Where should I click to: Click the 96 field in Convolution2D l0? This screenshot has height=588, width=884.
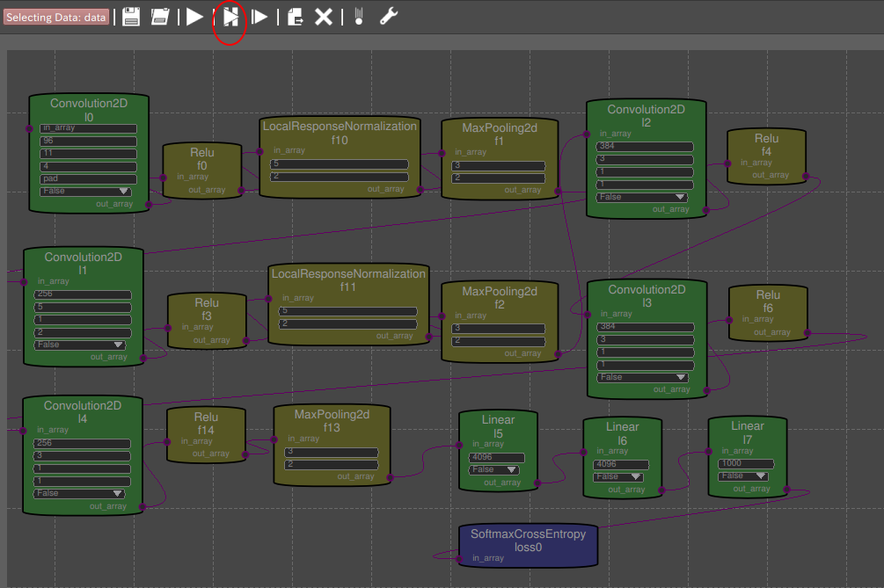pyautogui.click(x=89, y=141)
